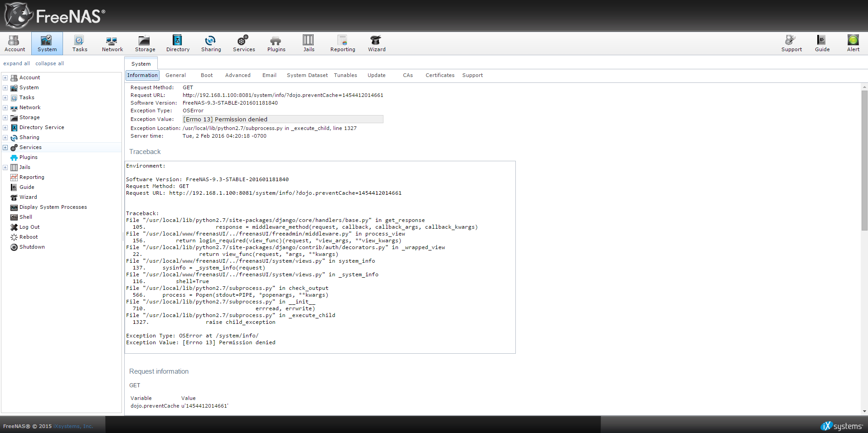Switch to the CAs tab

pos(407,75)
